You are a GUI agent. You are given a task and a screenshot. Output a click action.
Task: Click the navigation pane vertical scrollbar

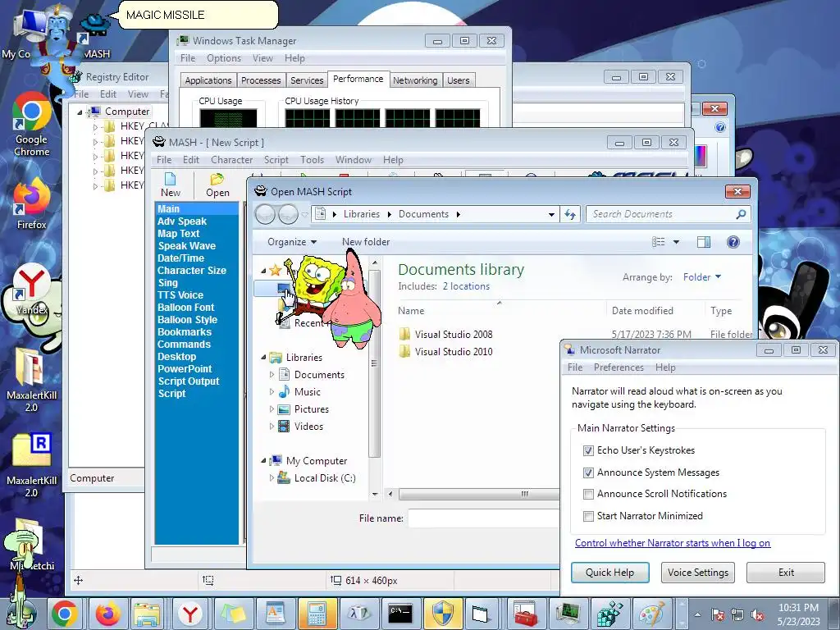[x=374, y=363]
